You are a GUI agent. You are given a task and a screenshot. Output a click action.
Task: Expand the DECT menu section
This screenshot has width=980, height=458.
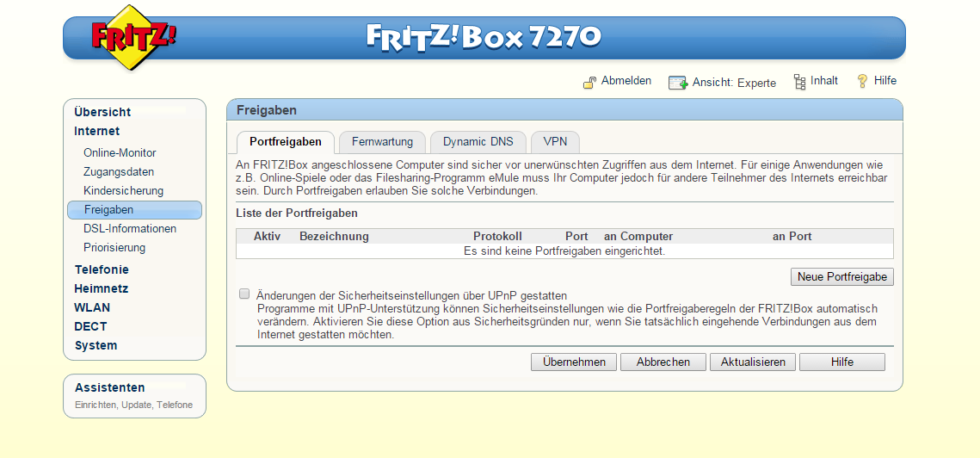(x=90, y=326)
